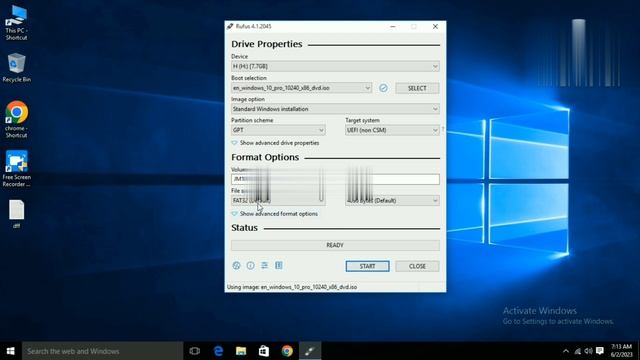Expand Show advanced drive properties
This screenshot has height=360, width=640.
click(x=275, y=143)
